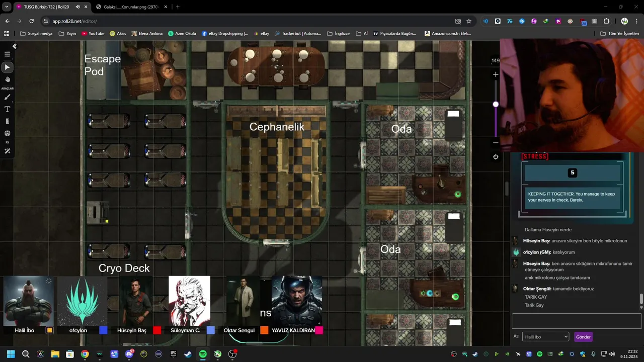Image resolution: width=644 pixels, height=362 pixels.
Task: Mute the Roll20 tab audio icon
Action: coord(77,7)
